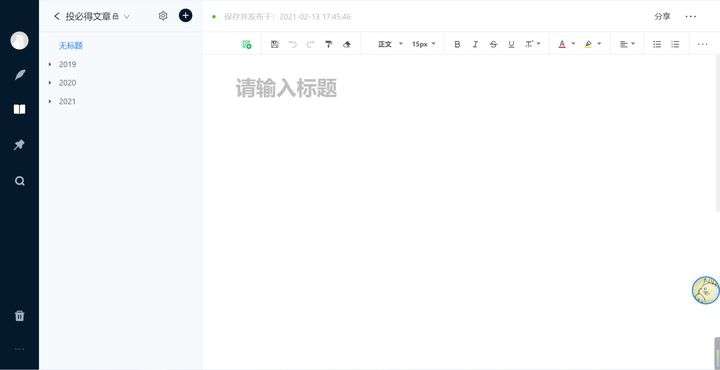The image size is (720, 370).
Task: Click the 请输入标题 title field
Action: coord(287,88)
